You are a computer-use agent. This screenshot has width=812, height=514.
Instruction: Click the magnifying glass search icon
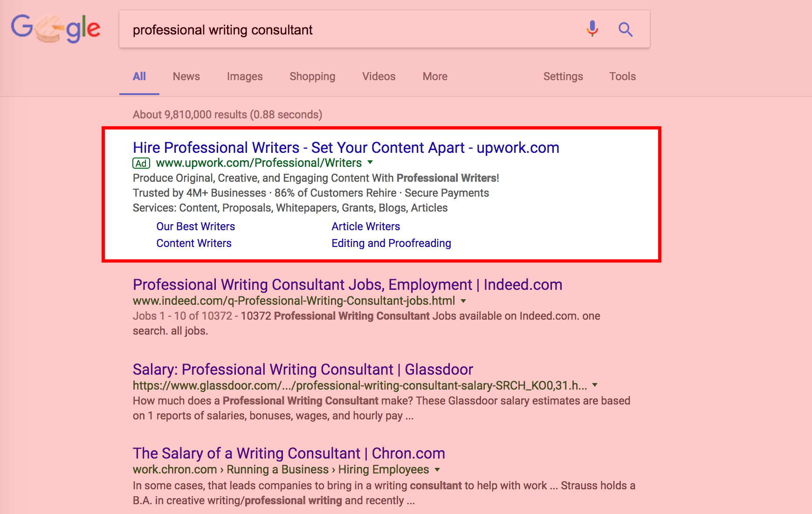click(625, 29)
